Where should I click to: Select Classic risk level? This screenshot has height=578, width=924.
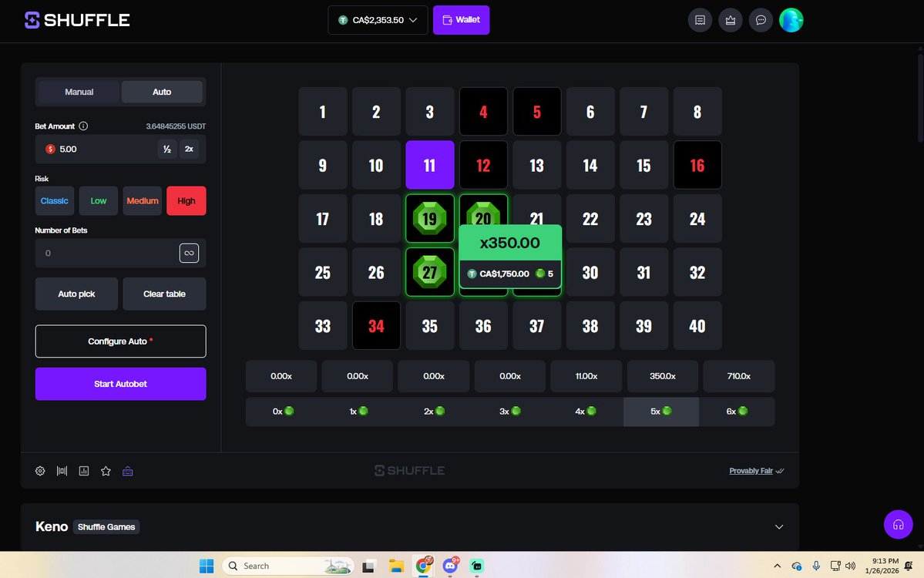(x=54, y=201)
